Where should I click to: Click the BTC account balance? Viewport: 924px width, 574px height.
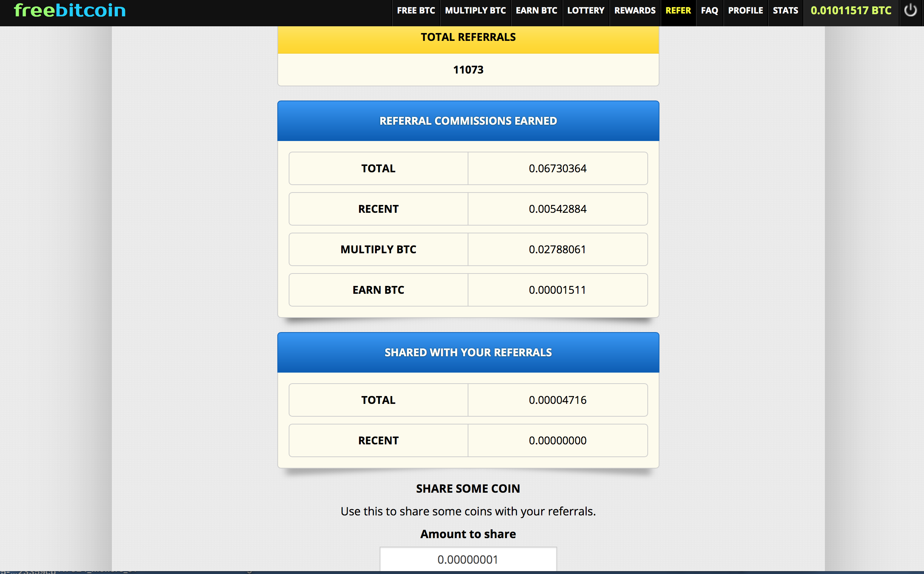[851, 11]
